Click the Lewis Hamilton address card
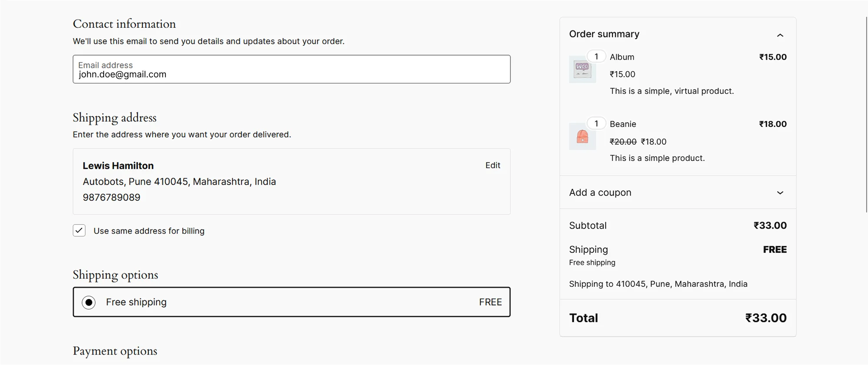Screen dimensions: 868x365 (291, 182)
